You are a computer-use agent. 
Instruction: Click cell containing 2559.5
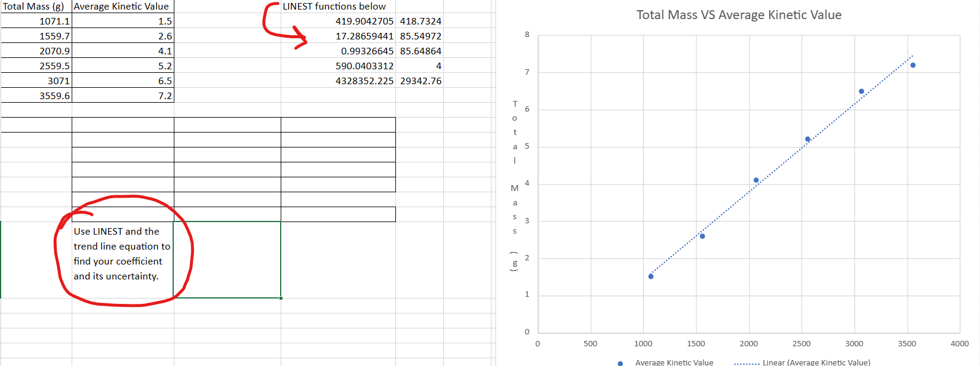36,66
